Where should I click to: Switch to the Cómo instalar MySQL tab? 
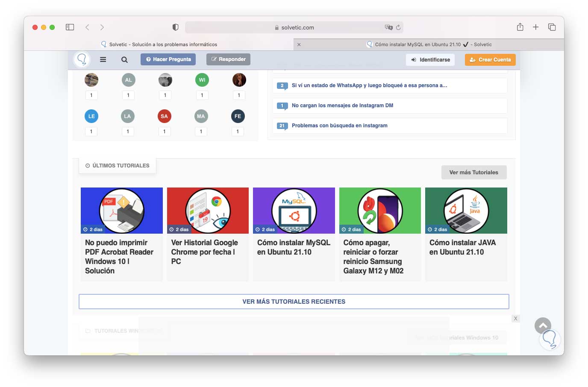coord(429,44)
